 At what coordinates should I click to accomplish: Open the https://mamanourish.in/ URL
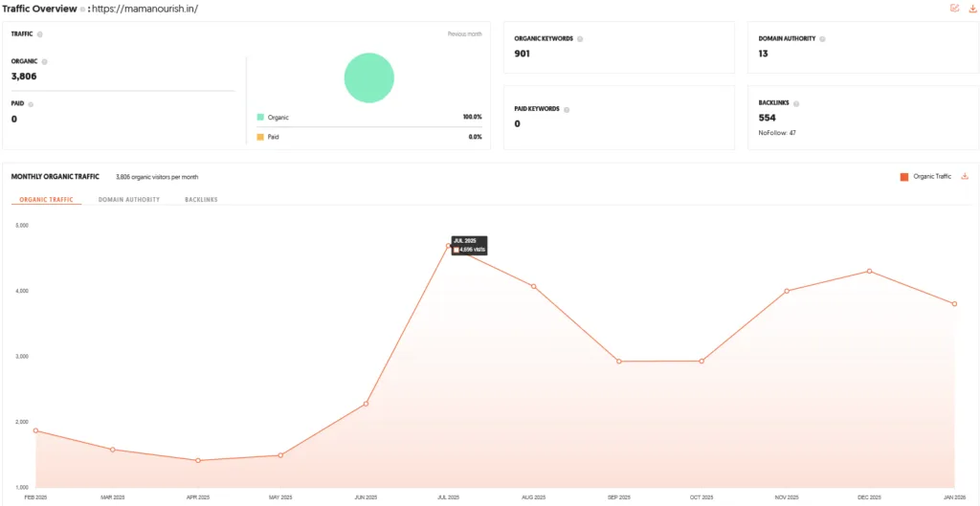pos(145,10)
